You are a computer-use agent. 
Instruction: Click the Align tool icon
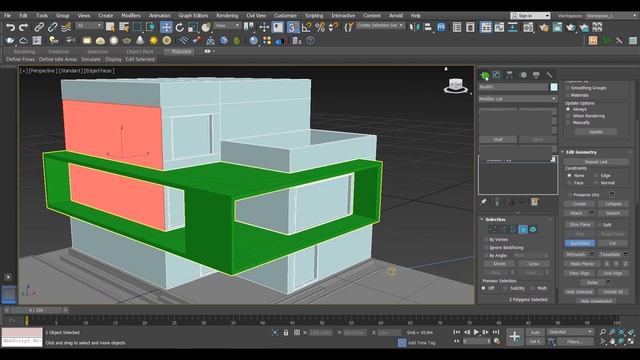[428, 27]
